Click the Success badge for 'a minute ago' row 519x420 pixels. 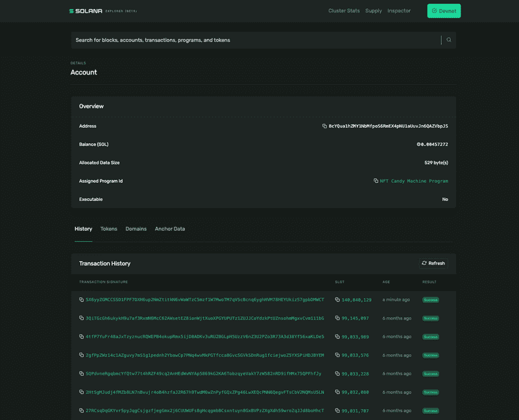431,300
